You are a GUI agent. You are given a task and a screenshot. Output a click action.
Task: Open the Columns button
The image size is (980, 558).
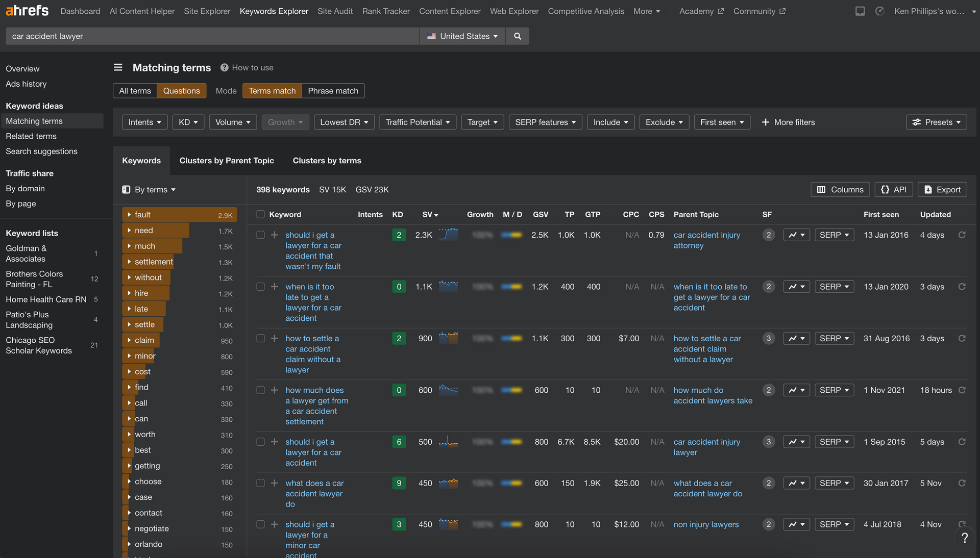[x=840, y=190]
